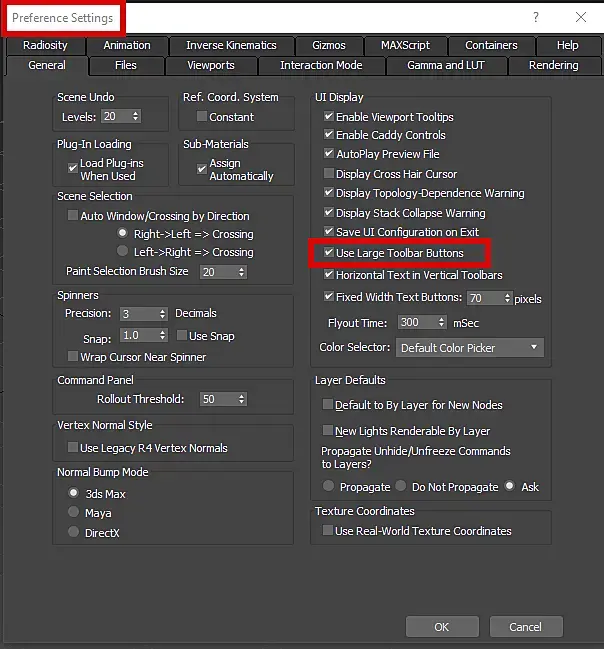The height and width of the screenshot is (649, 604).
Task: Adjust the Snap spinner arrows
Action: [x=163, y=335]
